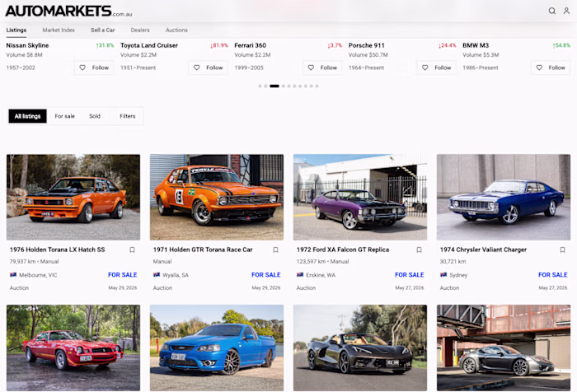Open the 1974 Chrysler Valiant Charger title

pos(483,250)
